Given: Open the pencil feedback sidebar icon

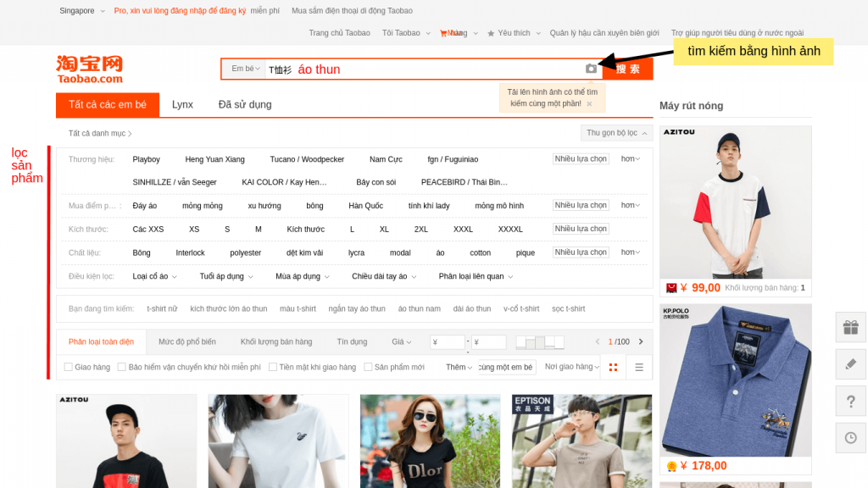Looking at the screenshot, I should coord(851,364).
